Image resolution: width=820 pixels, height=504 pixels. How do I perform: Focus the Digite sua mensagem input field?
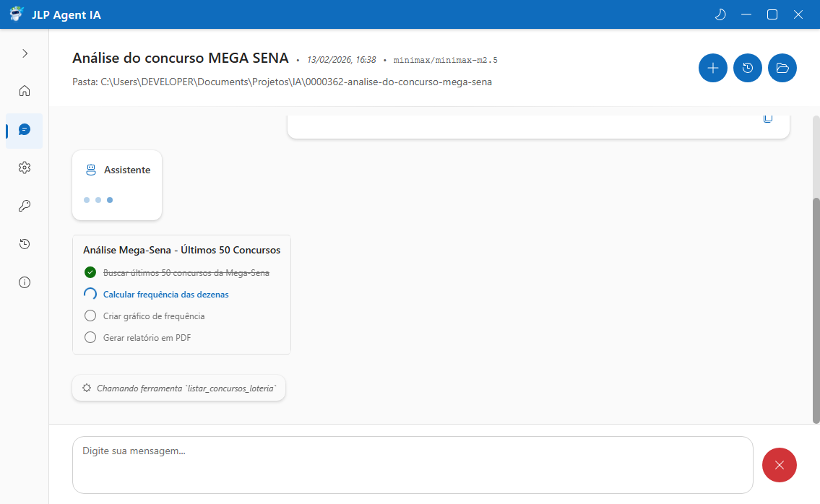412,464
